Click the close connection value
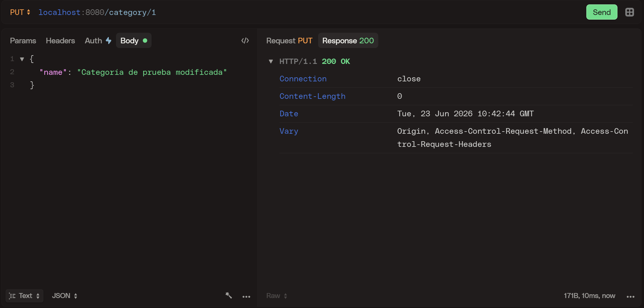Image resolution: width=644 pixels, height=308 pixels. click(409, 79)
